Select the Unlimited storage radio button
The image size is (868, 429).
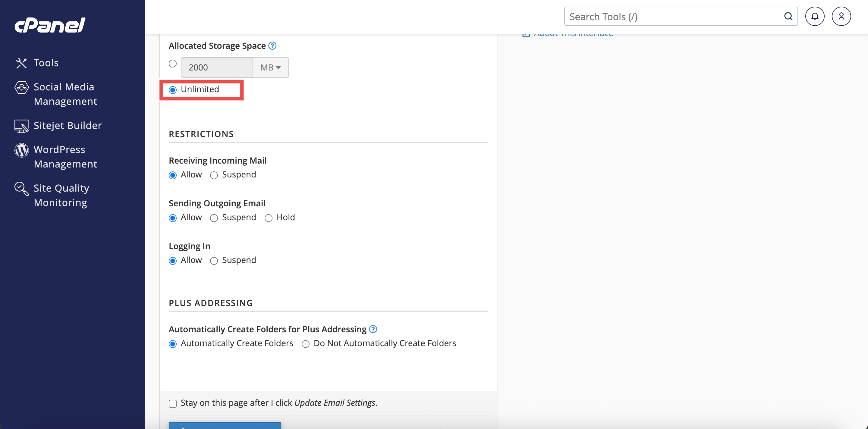pyautogui.click(x=172, y=90)
